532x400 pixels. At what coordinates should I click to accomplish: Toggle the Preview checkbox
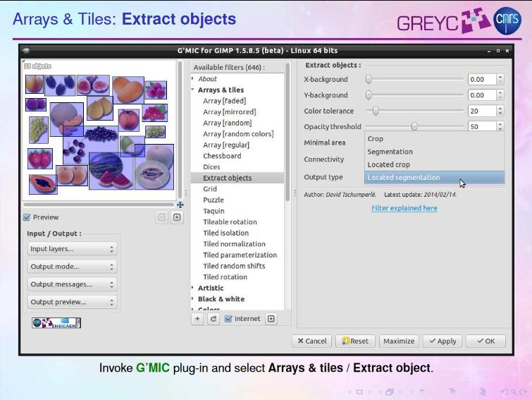(x=27, y=217)
